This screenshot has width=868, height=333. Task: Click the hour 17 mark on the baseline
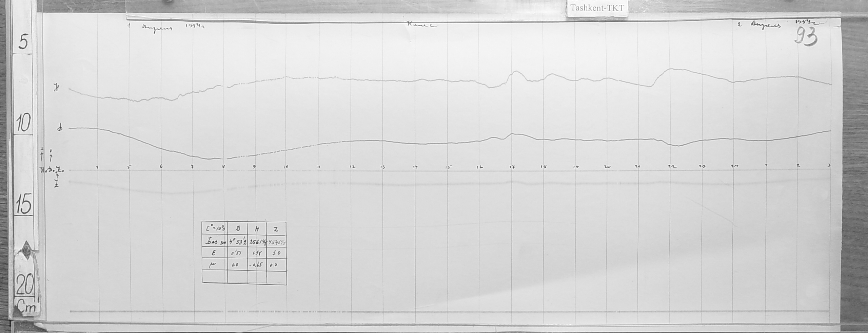point(512,167)
